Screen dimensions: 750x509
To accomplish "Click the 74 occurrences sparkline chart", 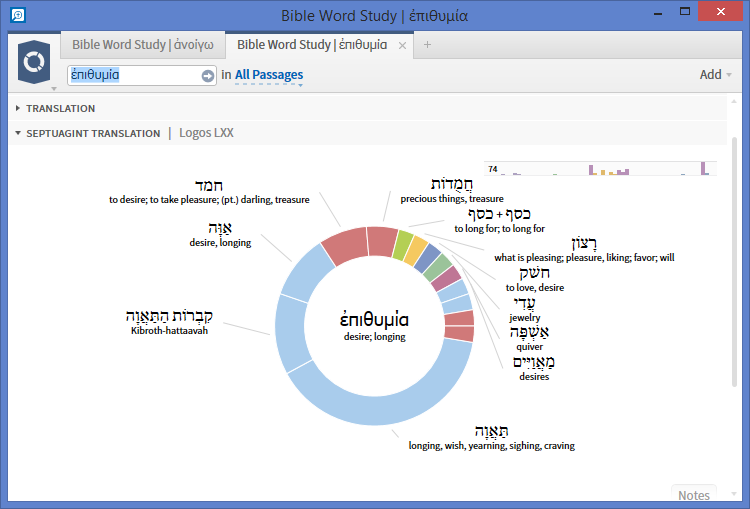I will click(x=600, y=168).
